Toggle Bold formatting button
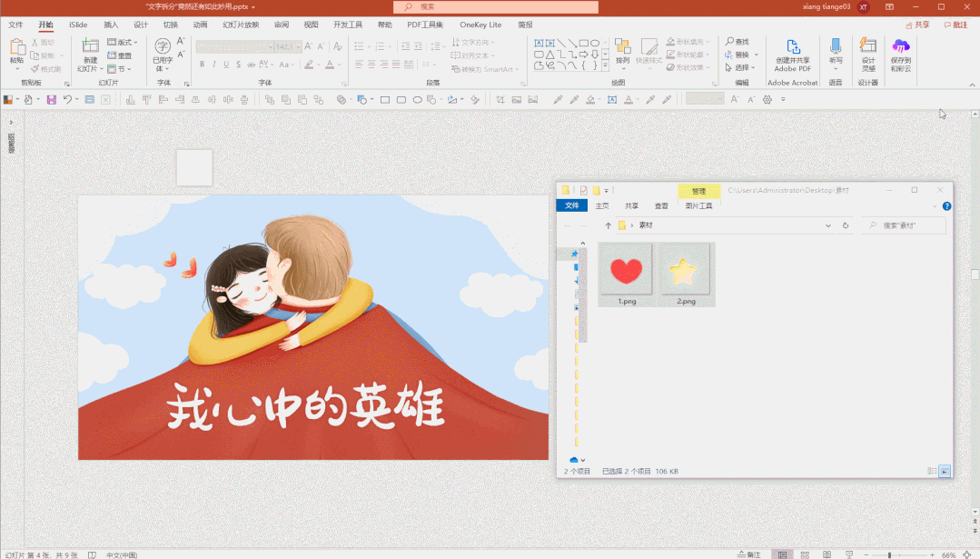Image resolution: width=980 pixels, height=559 pixels. pyautogui.click(x=201, y=65)
